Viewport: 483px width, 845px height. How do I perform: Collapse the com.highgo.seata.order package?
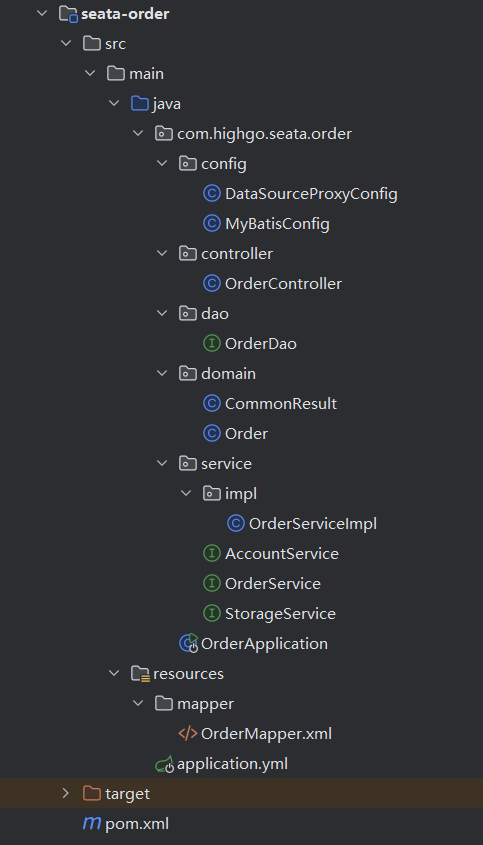[x=139, y=134]
